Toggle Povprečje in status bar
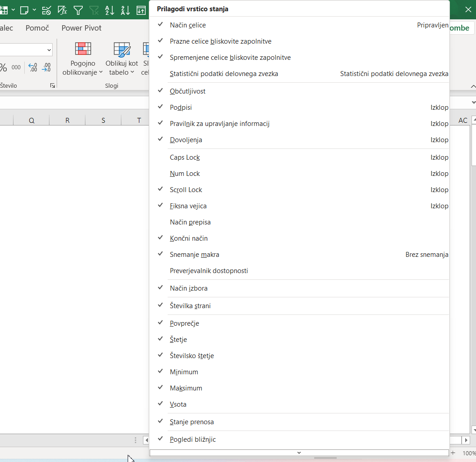The image size is (476, 462). 299,323
